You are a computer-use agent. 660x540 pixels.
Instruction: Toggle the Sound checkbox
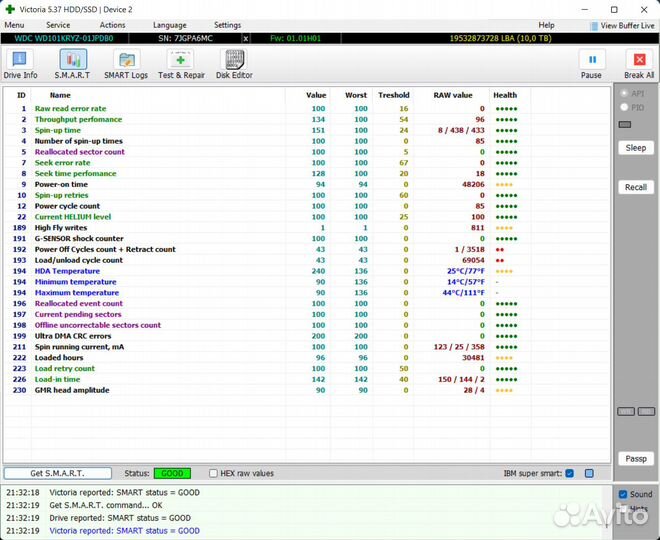623,494
